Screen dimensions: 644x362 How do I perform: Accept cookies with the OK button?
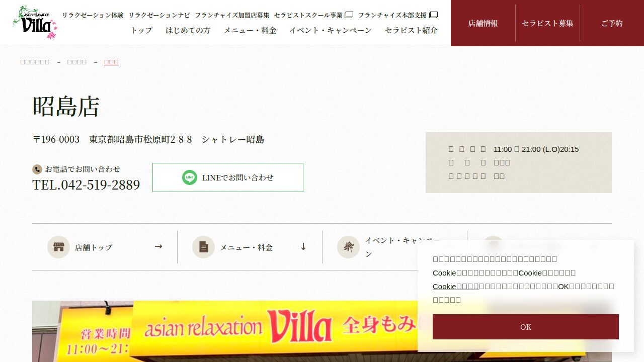point(526,327)
